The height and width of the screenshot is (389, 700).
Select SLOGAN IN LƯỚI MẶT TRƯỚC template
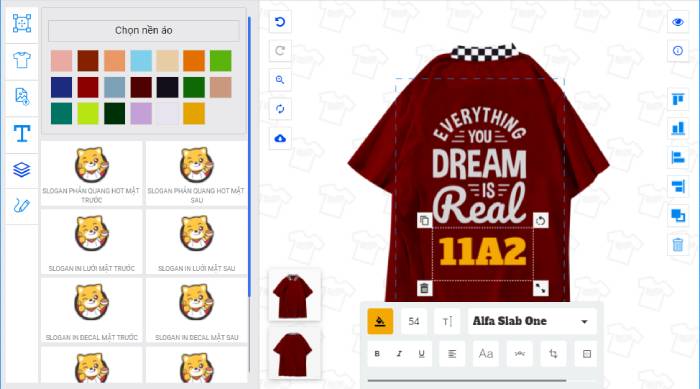tap(92, 242)
